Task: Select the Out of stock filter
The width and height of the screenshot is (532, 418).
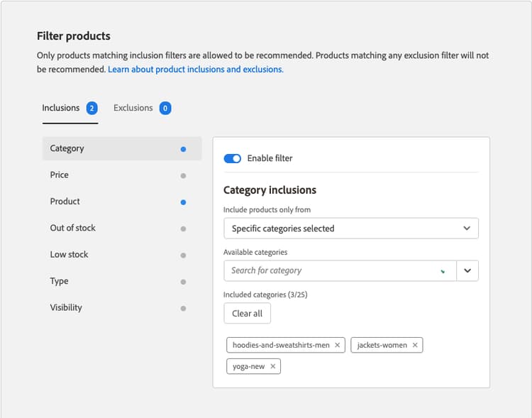Action: click(x=73, y=228)
